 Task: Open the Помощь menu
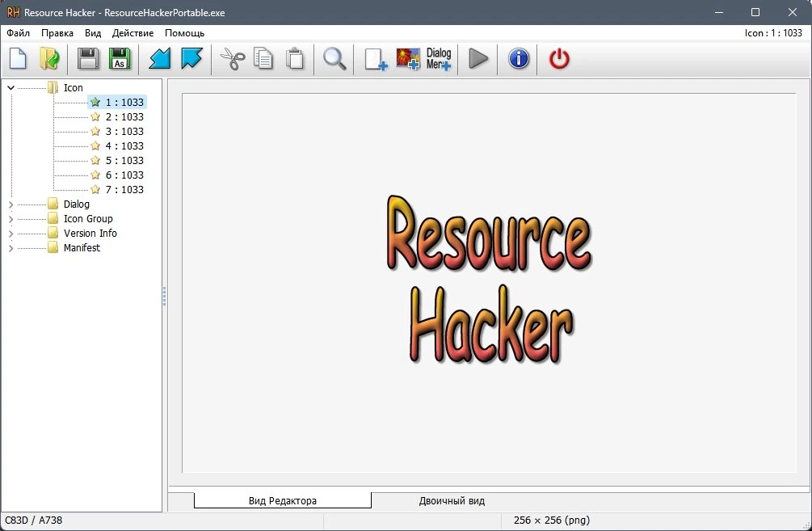coord(184,32)
